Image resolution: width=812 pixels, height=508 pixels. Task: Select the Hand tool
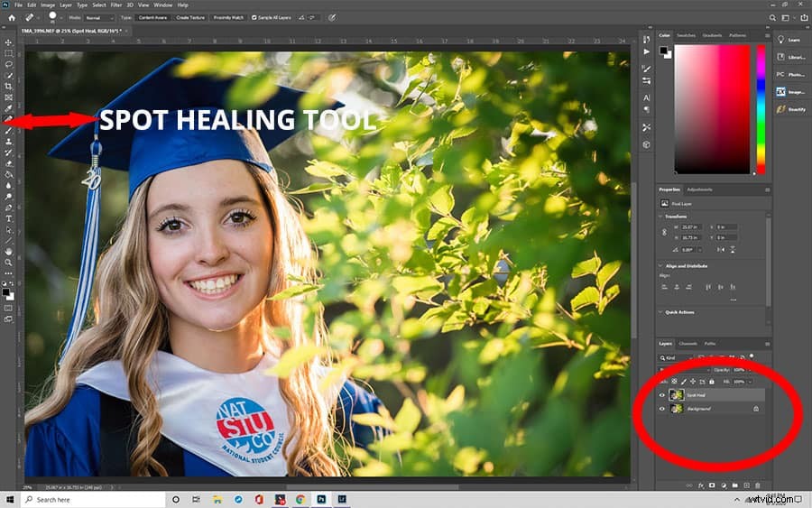click(x=8, y=251)
